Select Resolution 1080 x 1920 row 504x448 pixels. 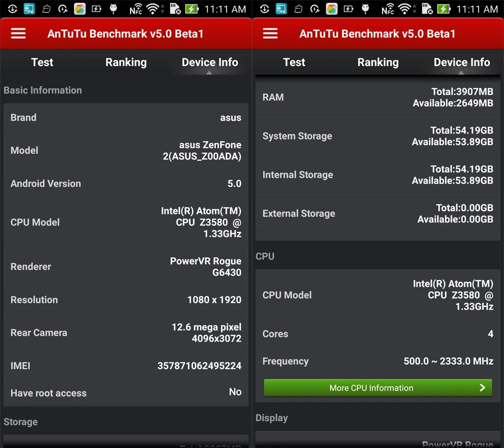coord(126,300)
